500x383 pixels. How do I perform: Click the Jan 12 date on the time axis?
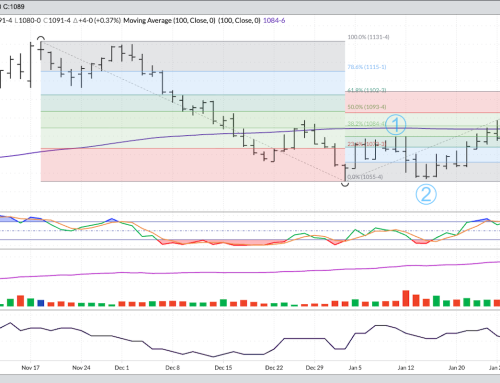click(x=406, y=368)
